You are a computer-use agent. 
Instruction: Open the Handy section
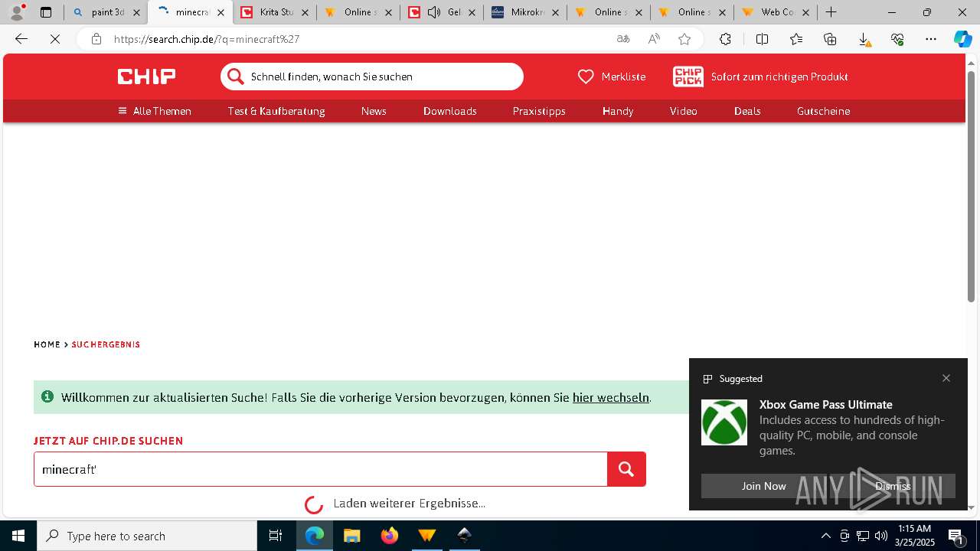pyautogui.click(x=618, y=111)
